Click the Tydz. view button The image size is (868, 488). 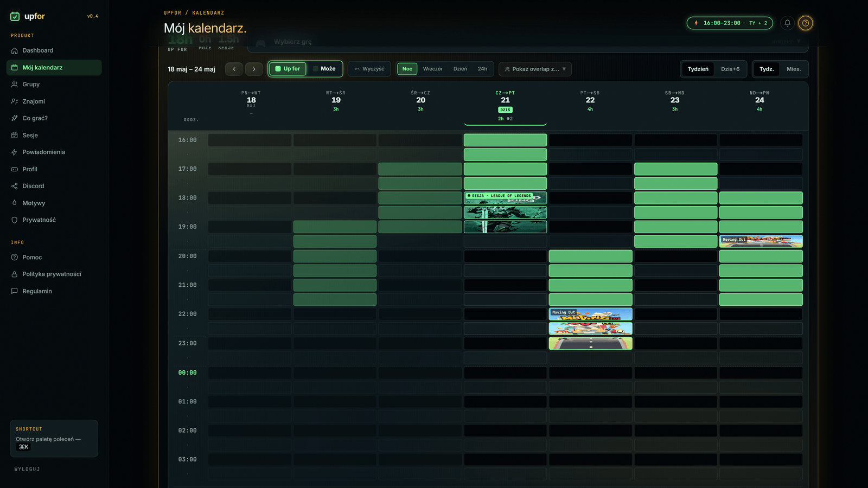767,69
